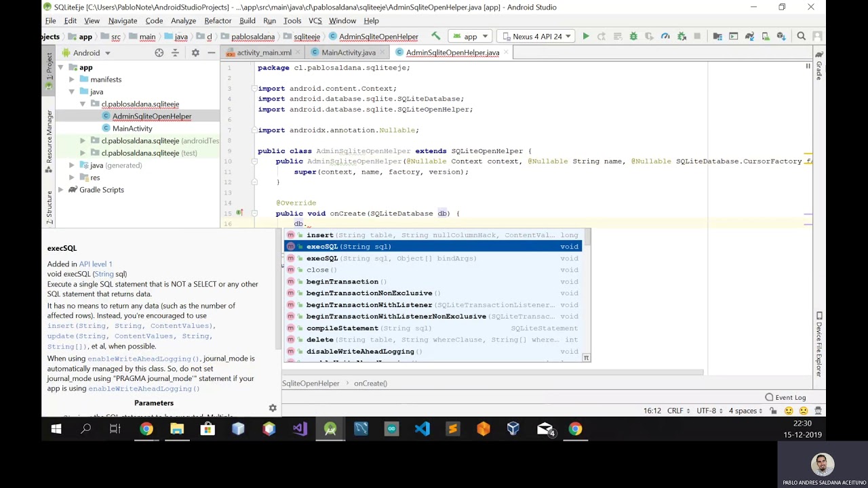The image size is (868, 488).
Task: Open the VCS menu
Action: coord(315,21)
